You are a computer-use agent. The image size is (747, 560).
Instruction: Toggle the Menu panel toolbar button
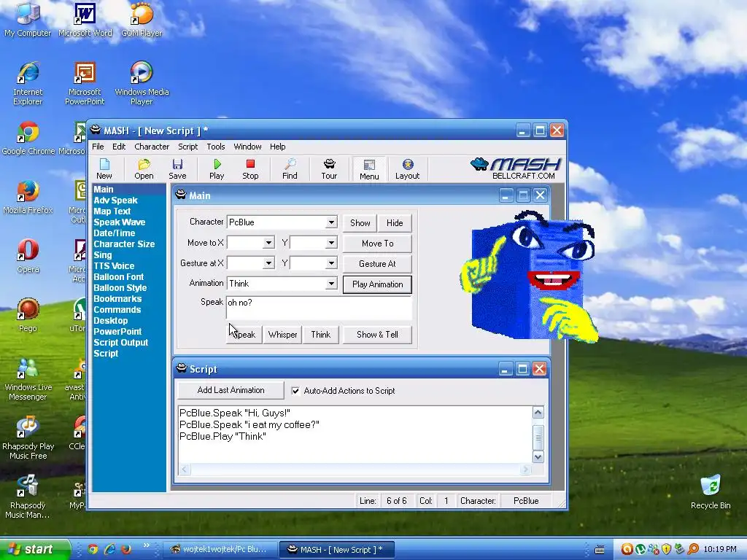pos(369,169)
